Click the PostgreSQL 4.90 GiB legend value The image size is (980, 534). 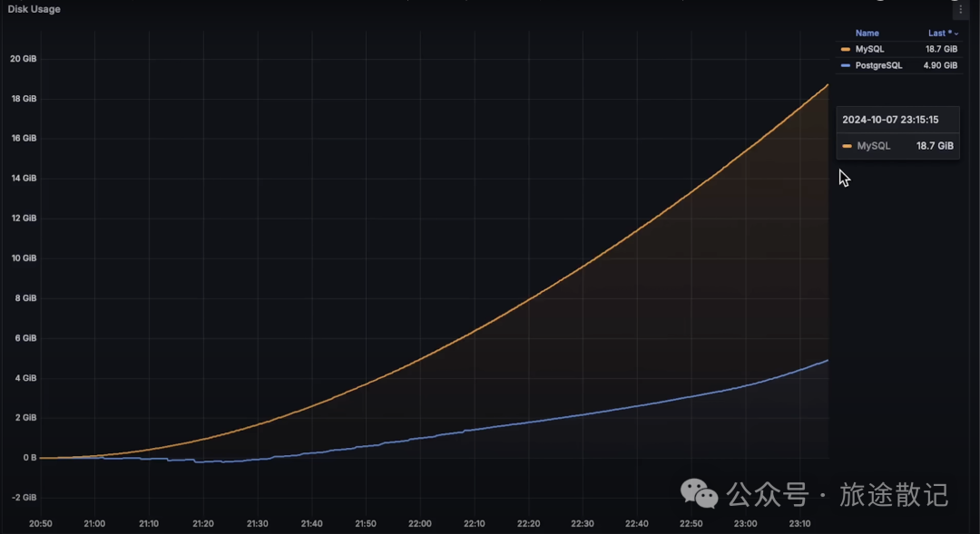click(940, 65)
